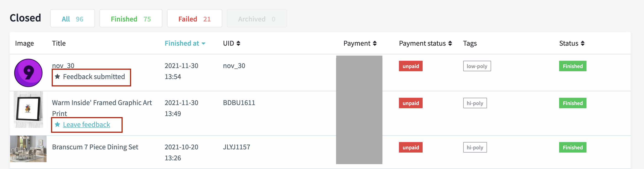The width and height of the screenshot is (644, 169).
Task: Click the hi-poly tag for BDBU1611
Action: tap(475, 103)
